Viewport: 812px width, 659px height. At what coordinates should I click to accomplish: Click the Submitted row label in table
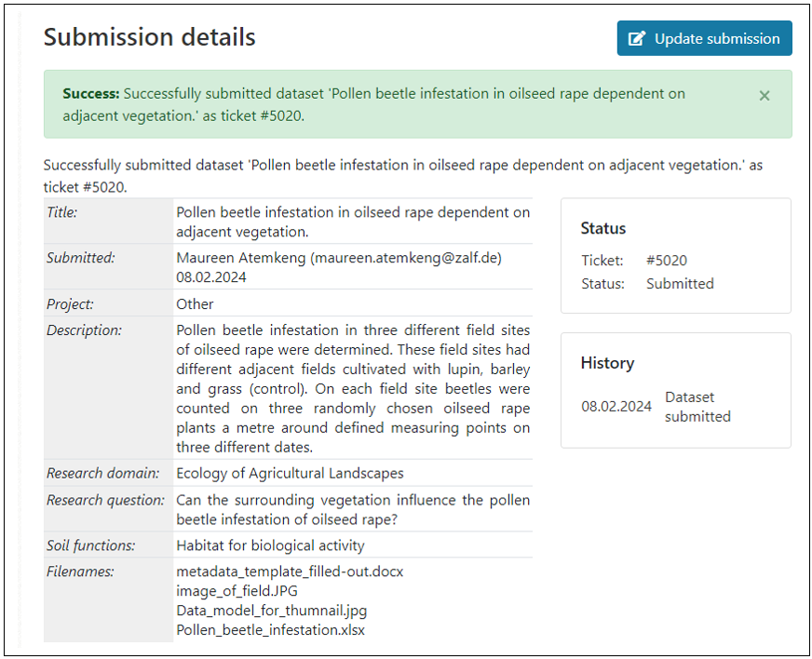coord(81,258)
